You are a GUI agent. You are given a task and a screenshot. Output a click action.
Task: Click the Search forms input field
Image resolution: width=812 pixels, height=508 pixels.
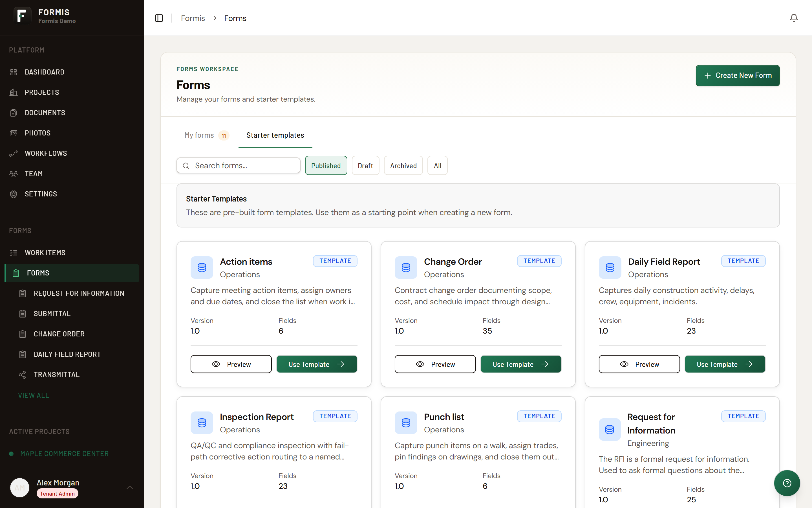[x=238, y=166]
